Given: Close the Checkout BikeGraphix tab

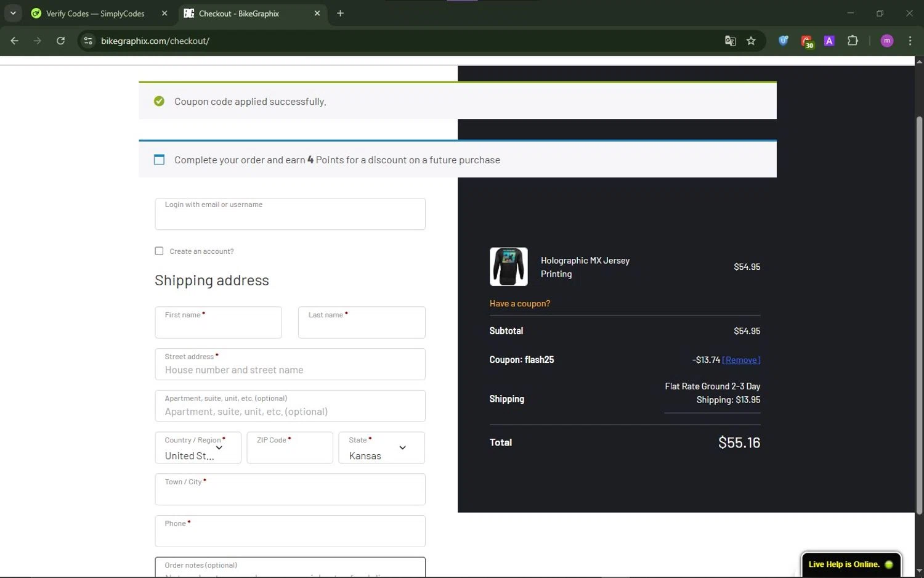Looking at the screenshot, I should [x=317, y=13].
